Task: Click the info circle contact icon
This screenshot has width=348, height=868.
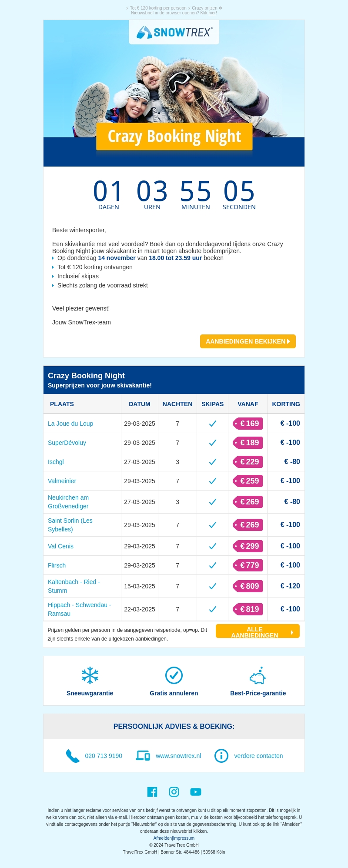Action: click(x=221, y=756)
